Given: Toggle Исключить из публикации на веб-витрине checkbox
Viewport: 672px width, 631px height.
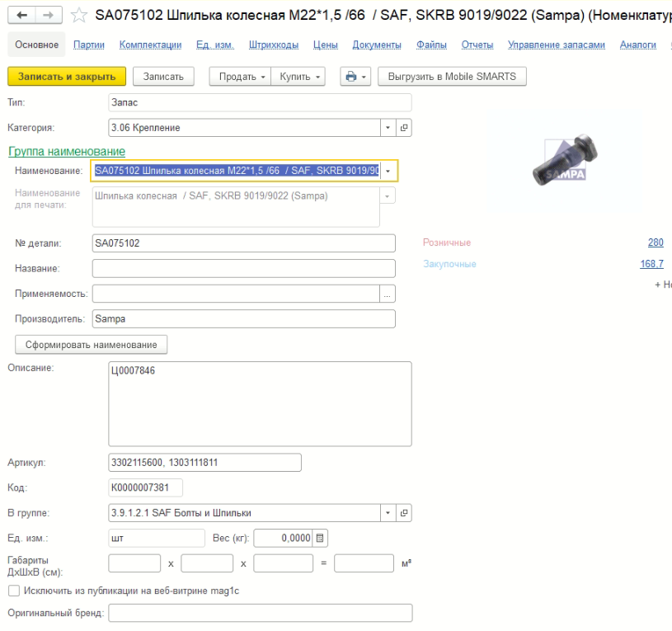Looking at the screenshot, I should coord(14,591).
